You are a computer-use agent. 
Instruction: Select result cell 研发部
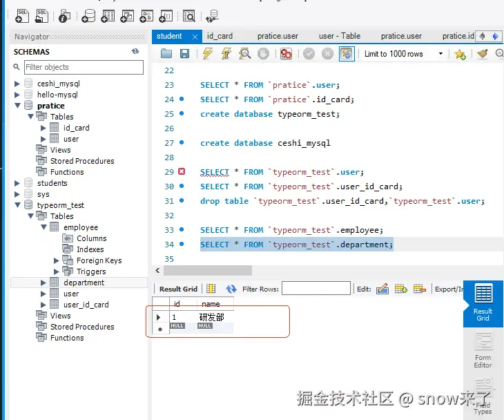pos(212,317)
